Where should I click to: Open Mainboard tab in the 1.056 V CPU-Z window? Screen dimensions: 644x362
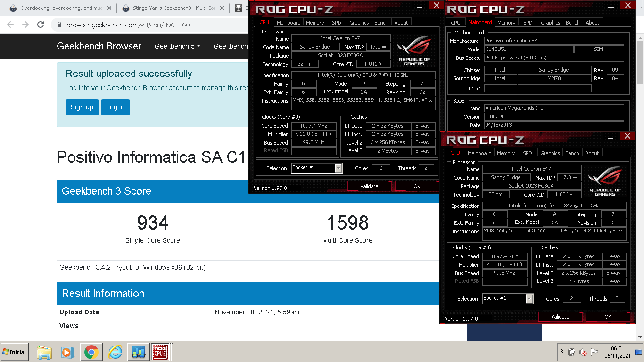tap(479, 153)
